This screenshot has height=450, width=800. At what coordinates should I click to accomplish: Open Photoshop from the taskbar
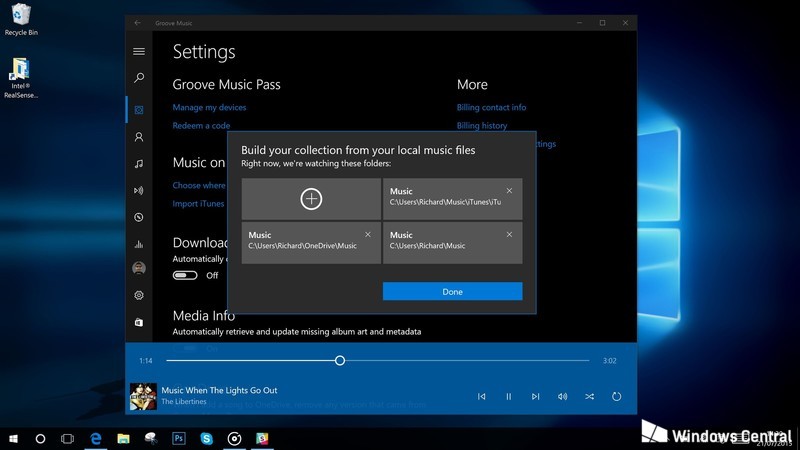click(179, 438)
